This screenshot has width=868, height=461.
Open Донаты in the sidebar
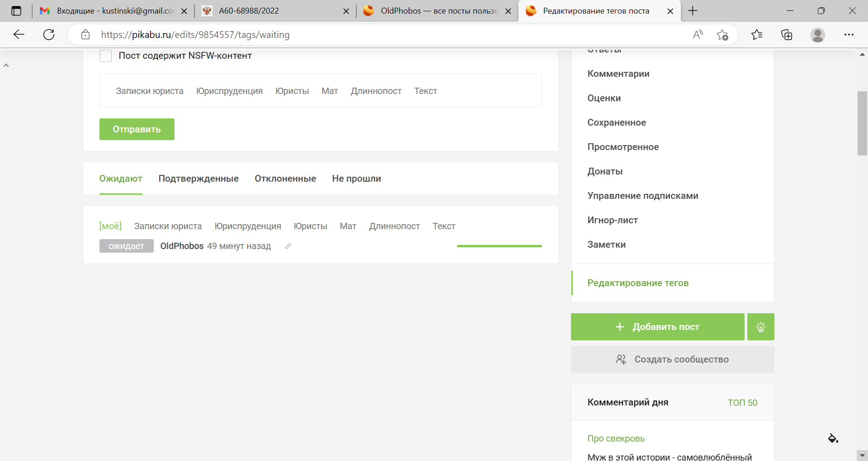coord(605,171)
